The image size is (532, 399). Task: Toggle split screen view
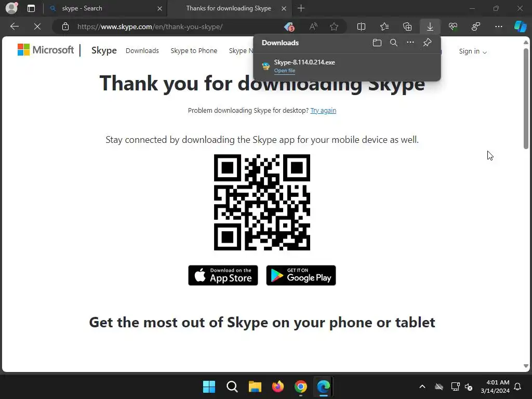pyautogui.click(x=362, y=26)
